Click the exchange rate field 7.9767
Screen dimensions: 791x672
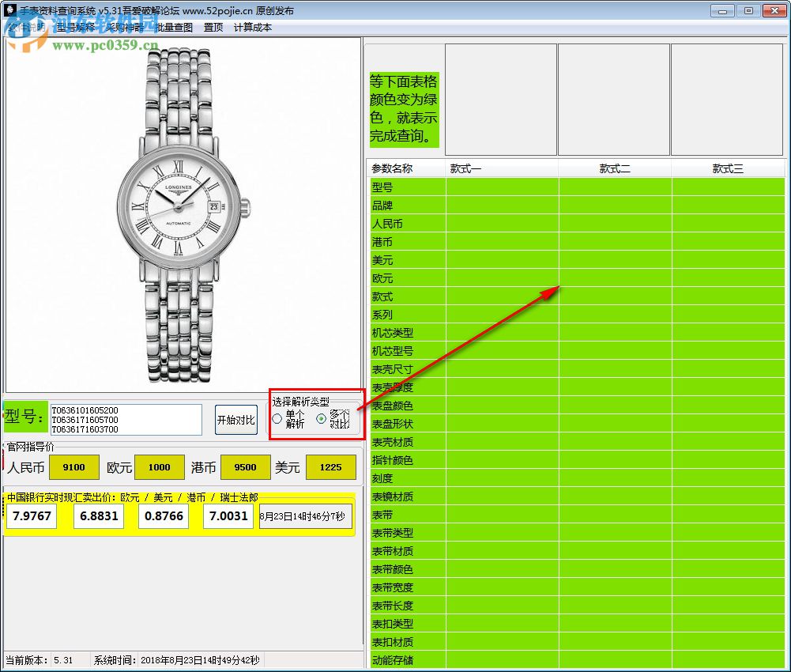pos(32,516)
